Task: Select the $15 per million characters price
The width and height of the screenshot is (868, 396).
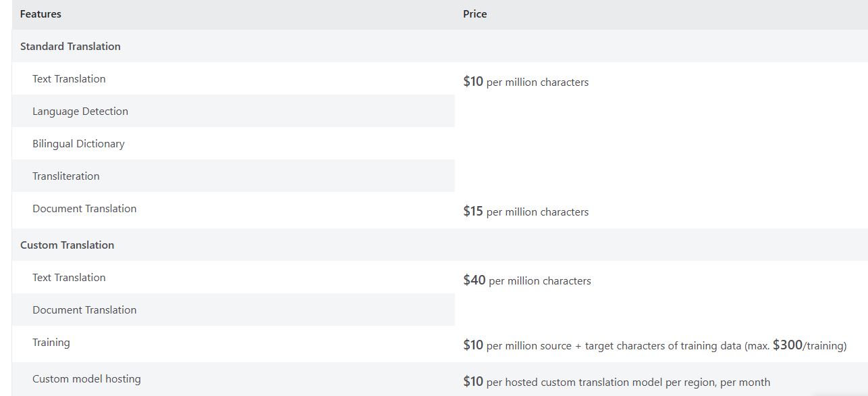Action: (526, 212)
